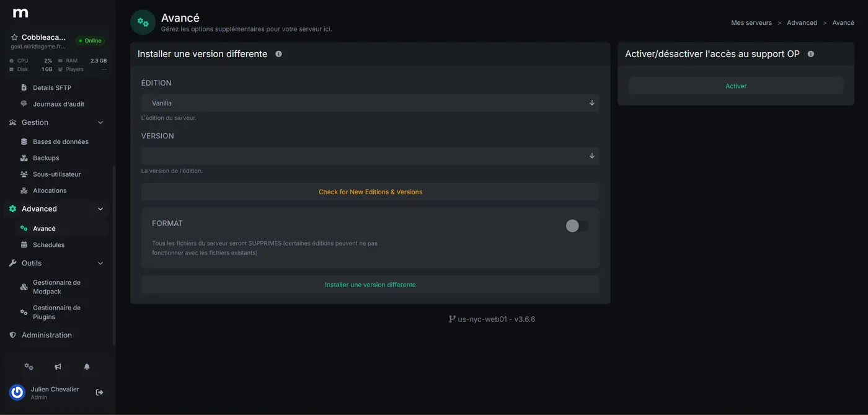Log out using the exit icon
The image size is (868, 415).
coord(99,392)
